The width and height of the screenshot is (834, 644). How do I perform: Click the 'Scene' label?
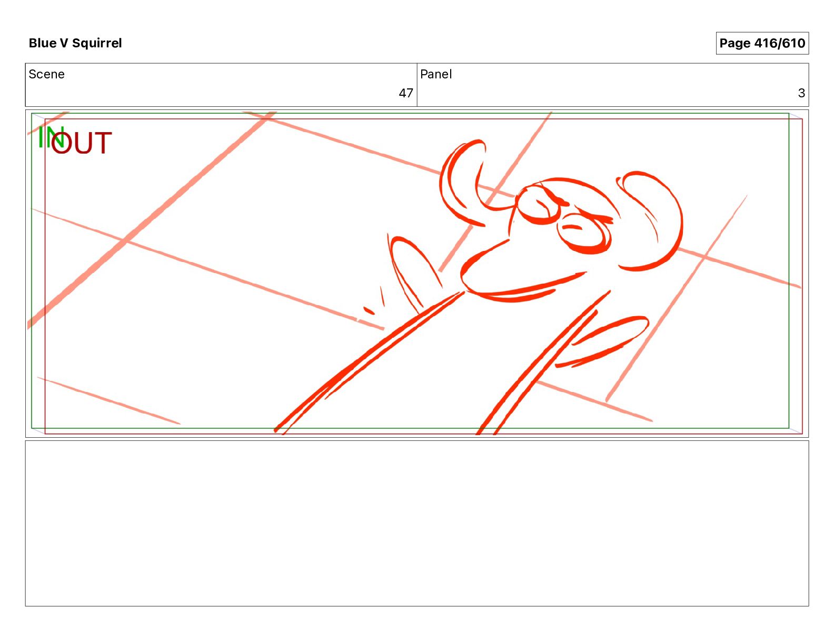tap(46, 74)
